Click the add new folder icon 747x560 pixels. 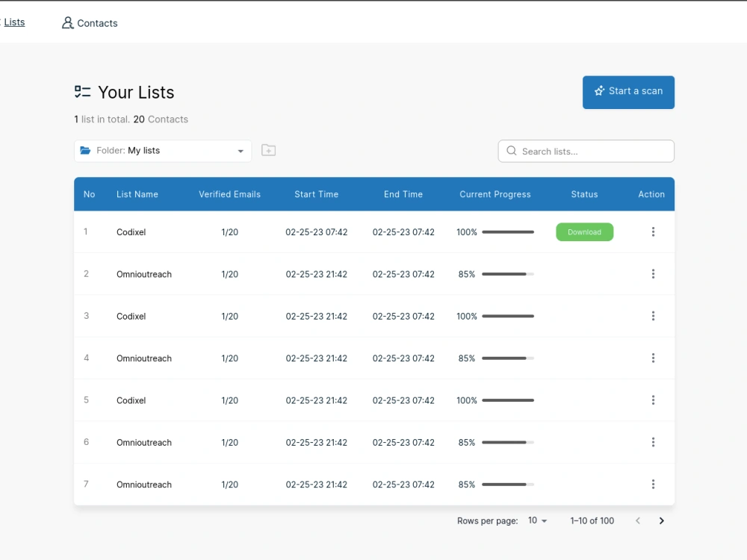(269, 151)
